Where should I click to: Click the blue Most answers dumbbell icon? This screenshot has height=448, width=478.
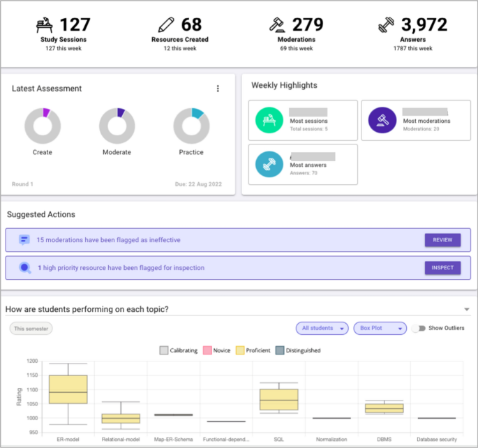[x=269, y=164]
